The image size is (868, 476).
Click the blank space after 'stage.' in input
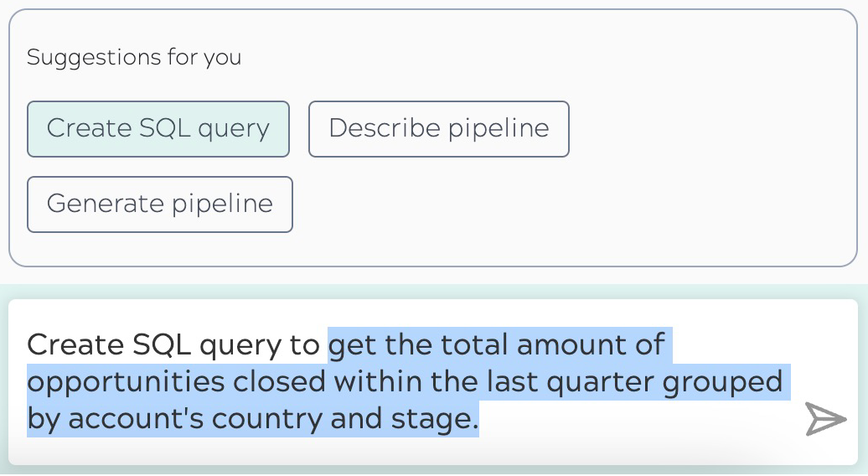point(637,419)
